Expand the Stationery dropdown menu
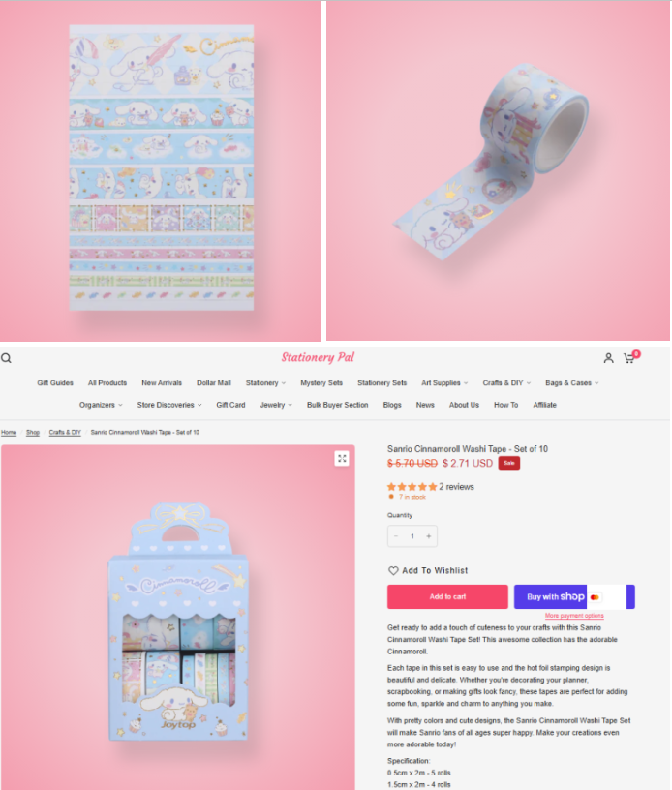The width and height of the screenshot is (672, 790). click(265, 383)
